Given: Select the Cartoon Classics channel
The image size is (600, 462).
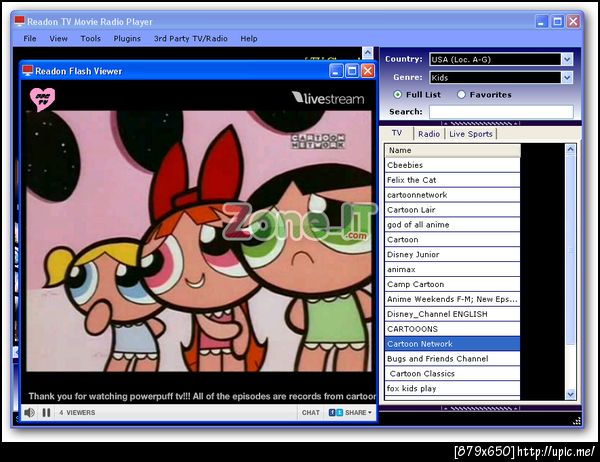Looking at the screenshot, I should pyautogui.click(x=452, y=374).
